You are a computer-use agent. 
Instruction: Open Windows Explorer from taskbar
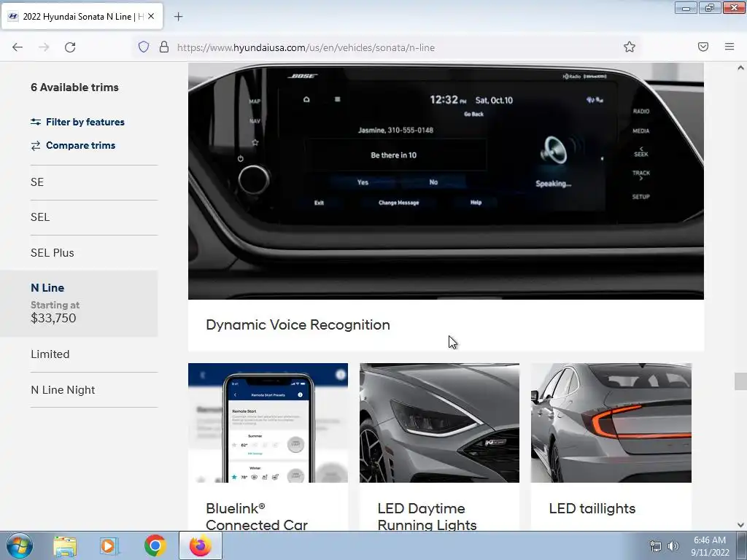[65, 545]
